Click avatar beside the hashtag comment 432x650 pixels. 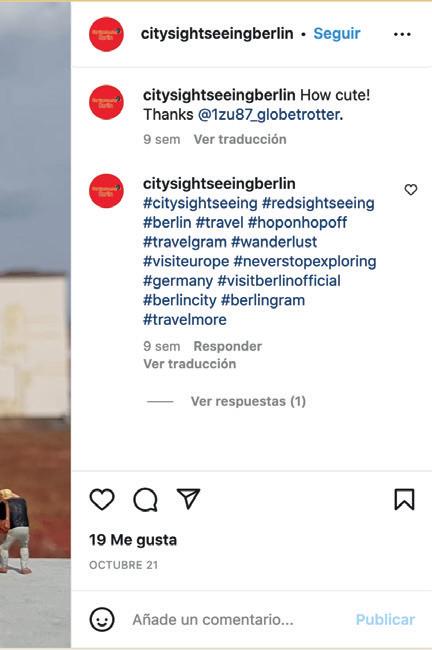[x=106, y=191]
